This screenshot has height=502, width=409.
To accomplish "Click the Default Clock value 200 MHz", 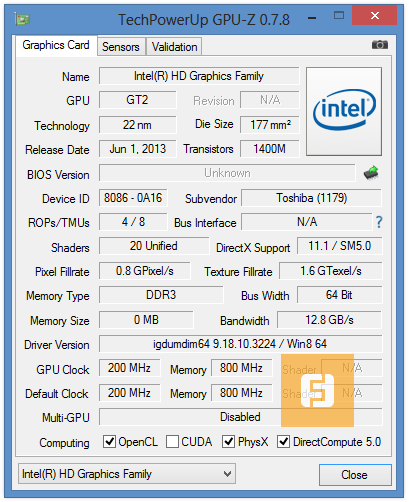I will click(x=129, y=393).
